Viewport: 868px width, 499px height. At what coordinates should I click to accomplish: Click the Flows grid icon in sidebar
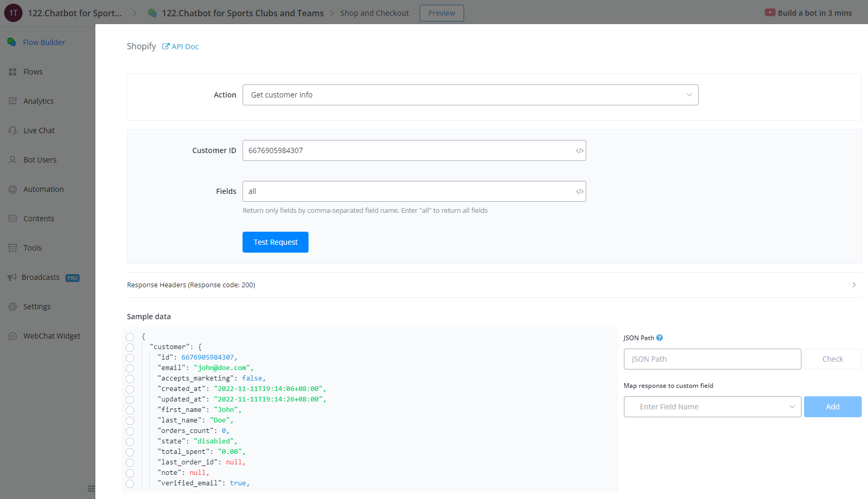[x=13, y=72]
